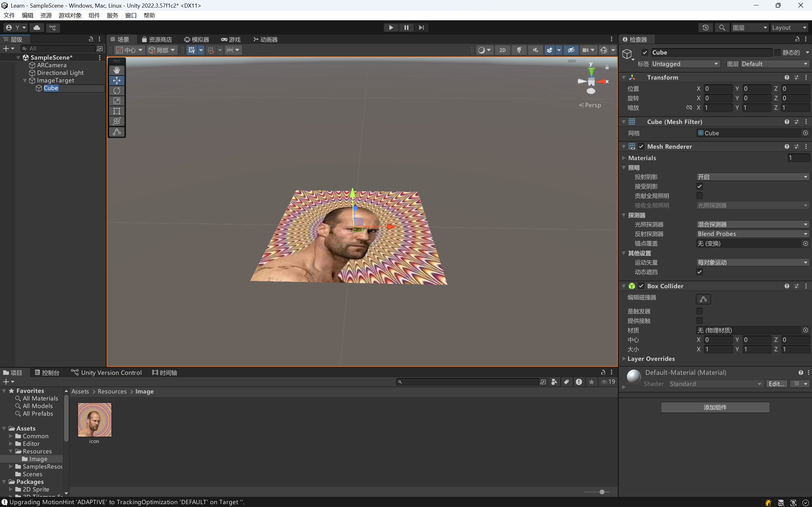
Task: Open the Undo History icon
Action: click(706, 28)
